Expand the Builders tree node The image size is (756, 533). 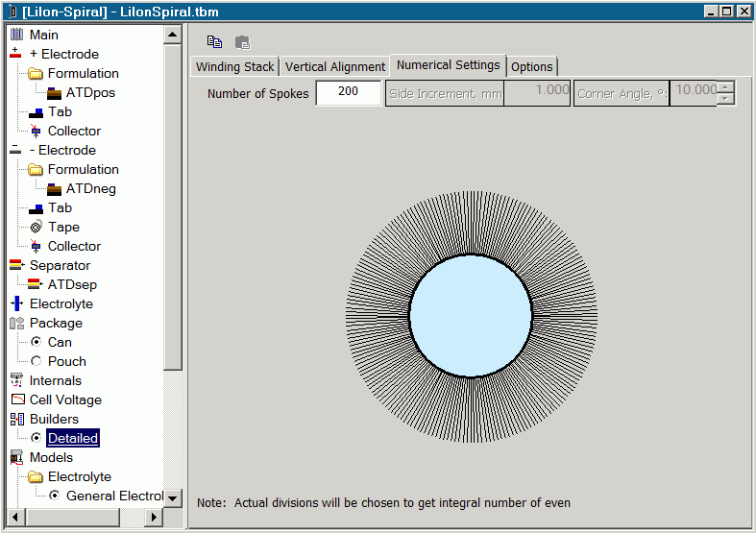(x=54, y=419)
